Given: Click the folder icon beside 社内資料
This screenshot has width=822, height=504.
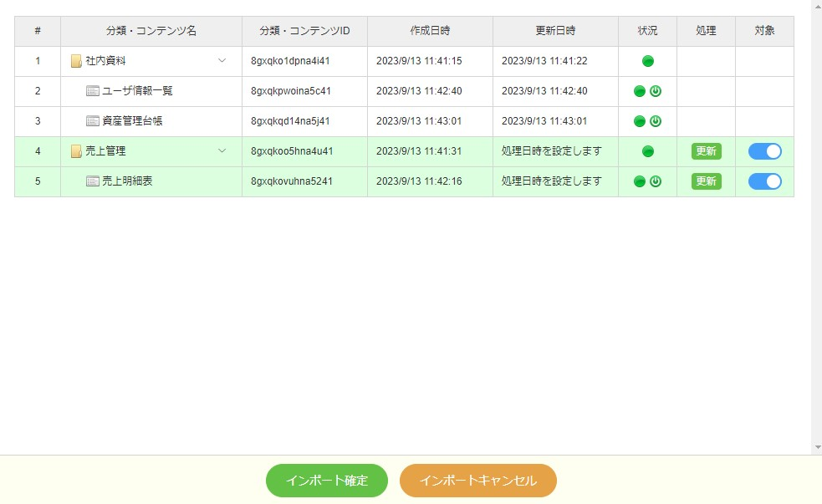Looking at the screenshot, I should [x=76, y=61].
